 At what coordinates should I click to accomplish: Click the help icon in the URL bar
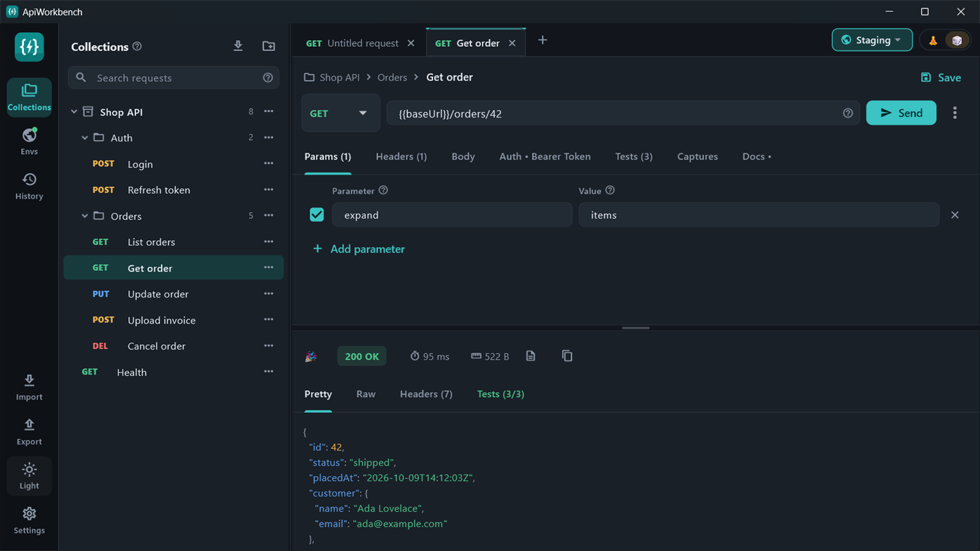click(848, 113)
